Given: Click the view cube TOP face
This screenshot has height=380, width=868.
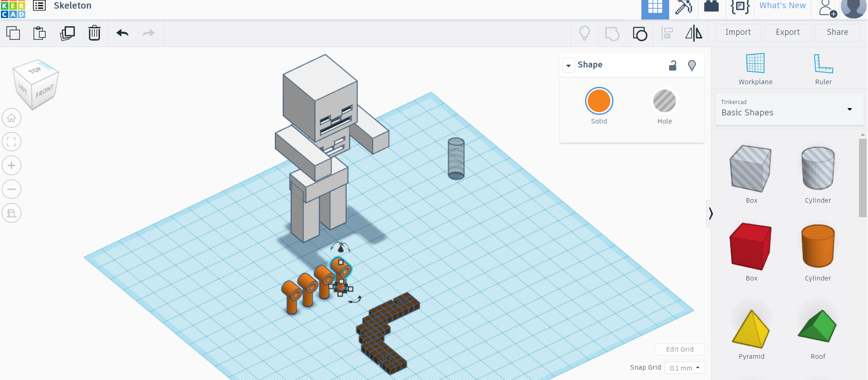Looking at the screenshot, I should click(x=35, y=70).
